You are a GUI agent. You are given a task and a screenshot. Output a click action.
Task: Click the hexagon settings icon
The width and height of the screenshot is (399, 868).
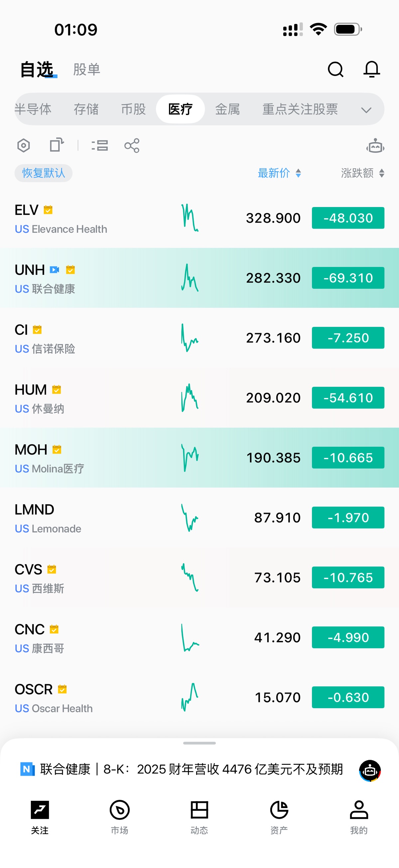click(x=24, y=145)
